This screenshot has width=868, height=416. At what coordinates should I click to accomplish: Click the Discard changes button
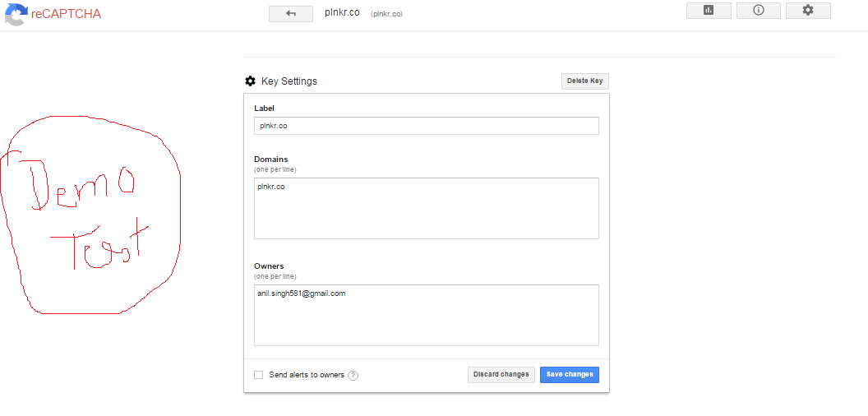[501, 375]
